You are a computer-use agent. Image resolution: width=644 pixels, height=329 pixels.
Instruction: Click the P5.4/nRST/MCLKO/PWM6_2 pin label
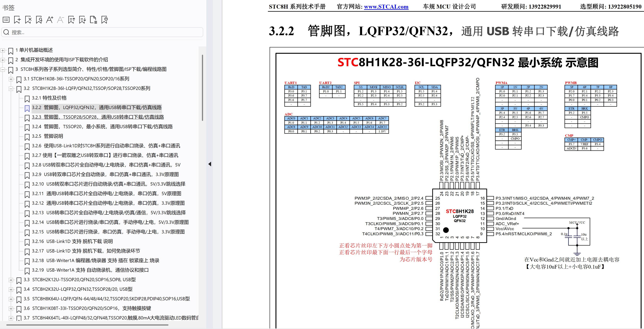click(x=524, y=234)
